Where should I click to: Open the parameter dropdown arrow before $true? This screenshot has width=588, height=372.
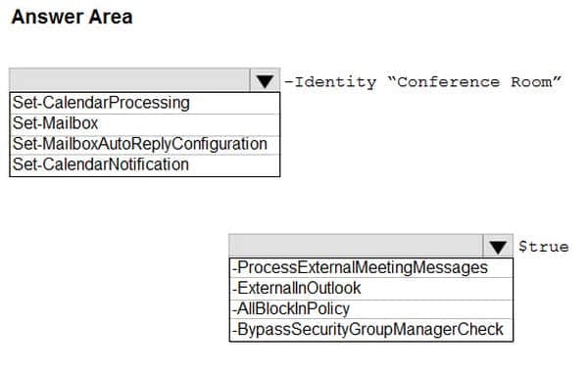(498, 247)
